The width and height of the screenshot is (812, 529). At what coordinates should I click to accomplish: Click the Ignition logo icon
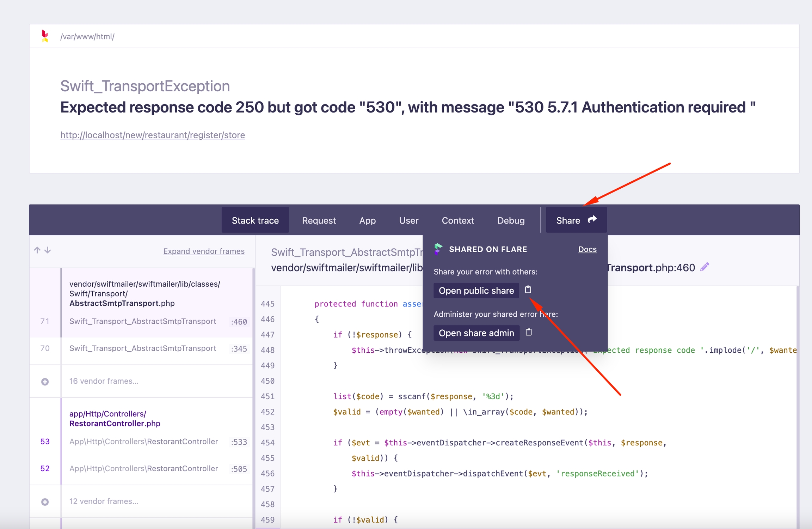pyautogui.click(x=45, y=36)
